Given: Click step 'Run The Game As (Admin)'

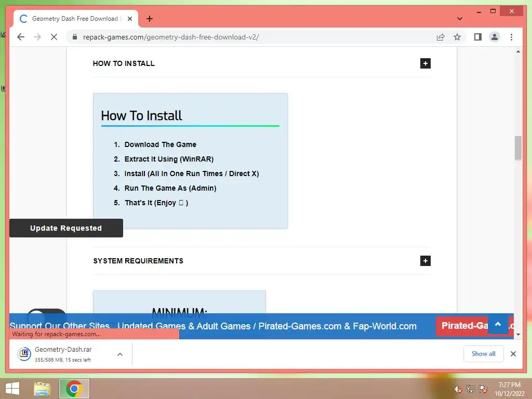Looking at the screenshot, I should point(170,188).
